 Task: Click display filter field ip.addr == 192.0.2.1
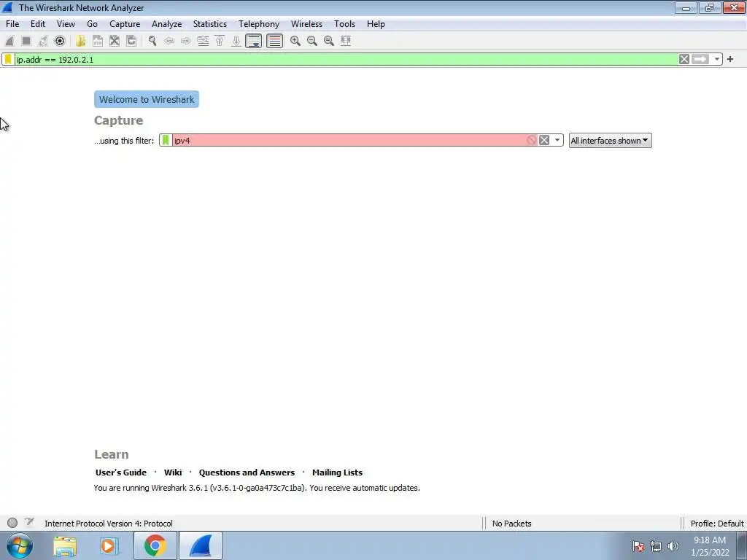coord(346,60)
